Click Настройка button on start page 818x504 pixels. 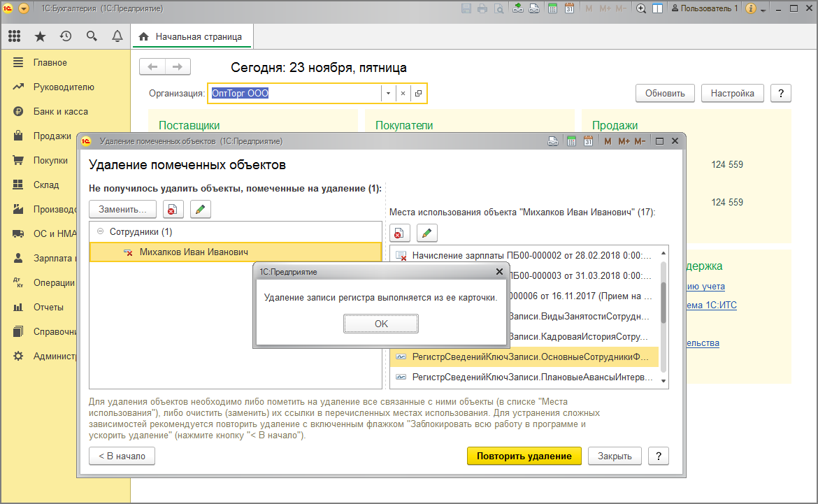tap(733, 94)
